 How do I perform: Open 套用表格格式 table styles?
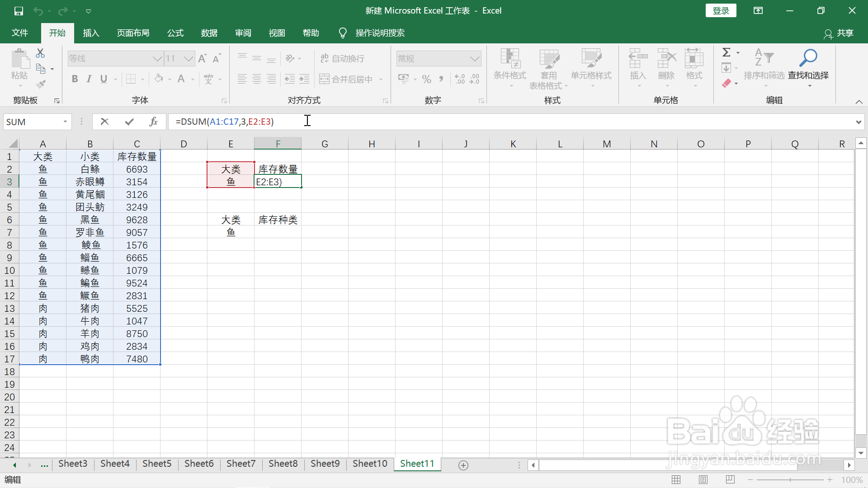click(x=548, y=69)
